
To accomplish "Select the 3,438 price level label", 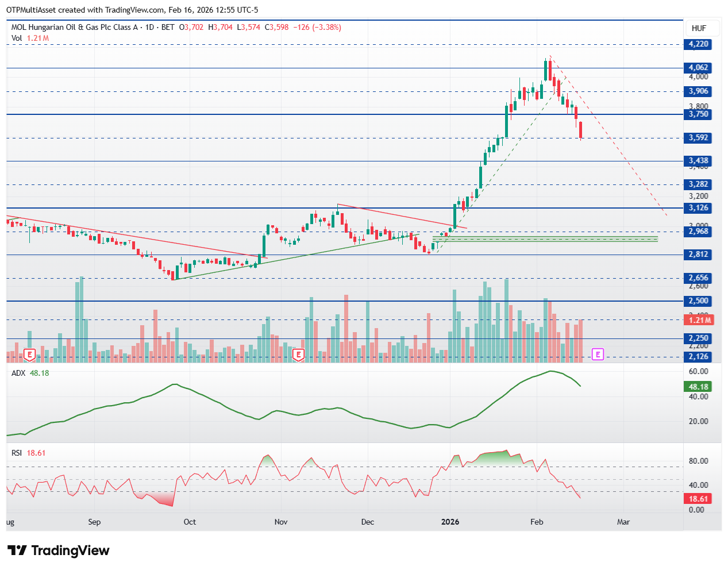I will coord(699,161).
